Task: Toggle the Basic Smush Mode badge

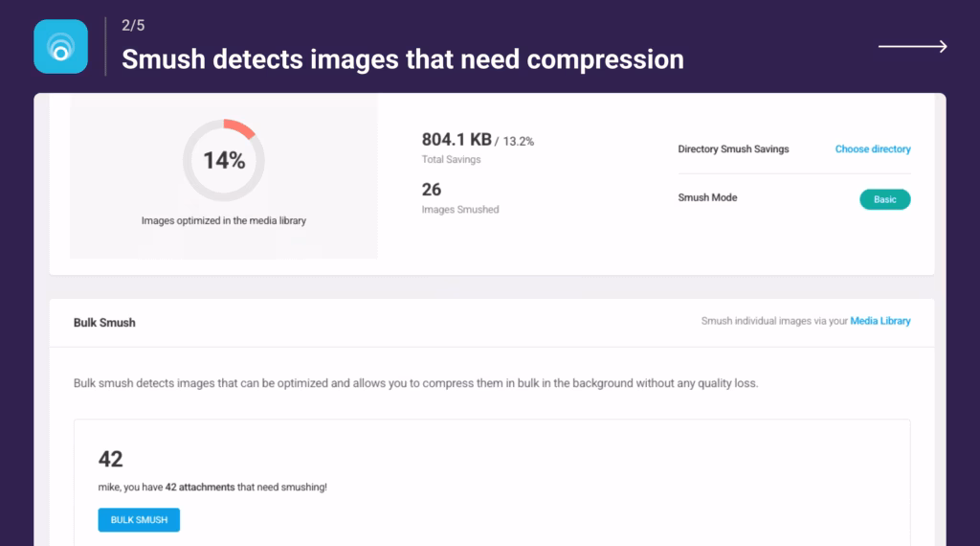Action: [884, 199]
